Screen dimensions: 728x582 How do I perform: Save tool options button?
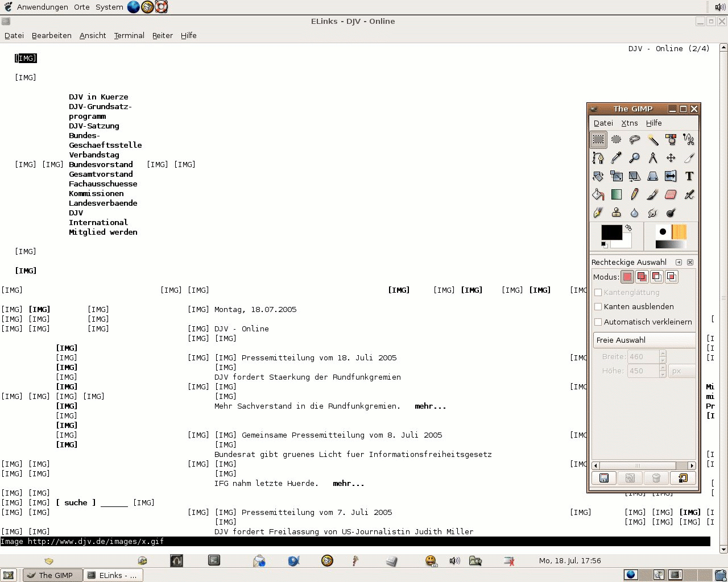pos(604,478)
